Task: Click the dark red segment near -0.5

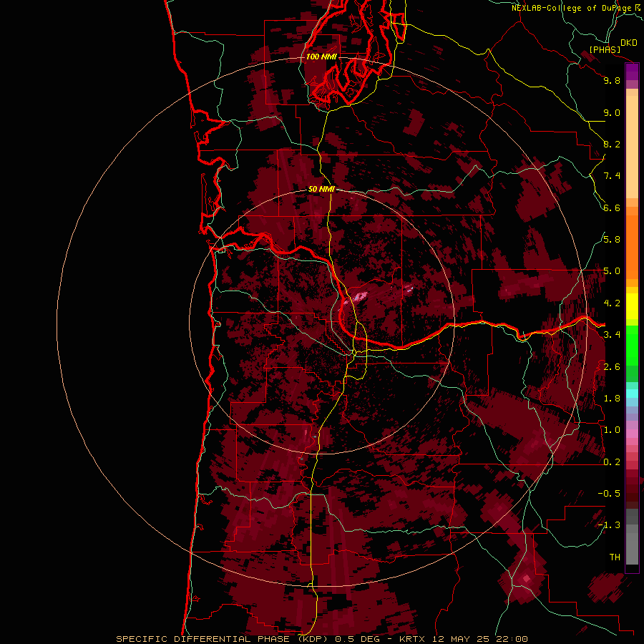Action: (632, 493)
